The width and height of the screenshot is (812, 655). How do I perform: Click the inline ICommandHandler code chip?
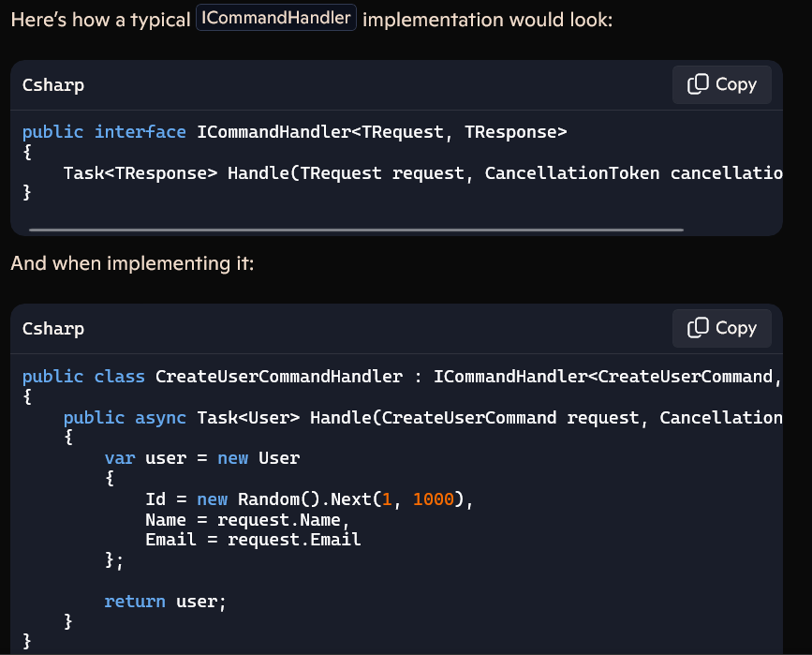[x=276, y=19]
